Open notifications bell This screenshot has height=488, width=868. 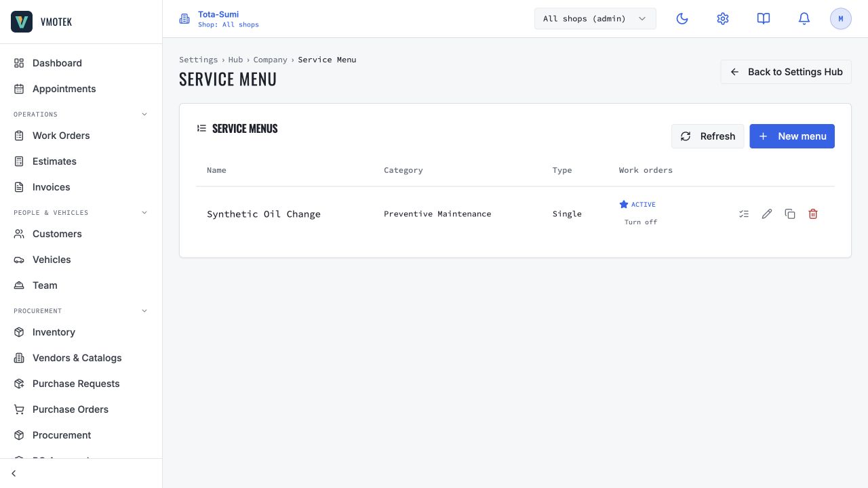pos(804,19)
